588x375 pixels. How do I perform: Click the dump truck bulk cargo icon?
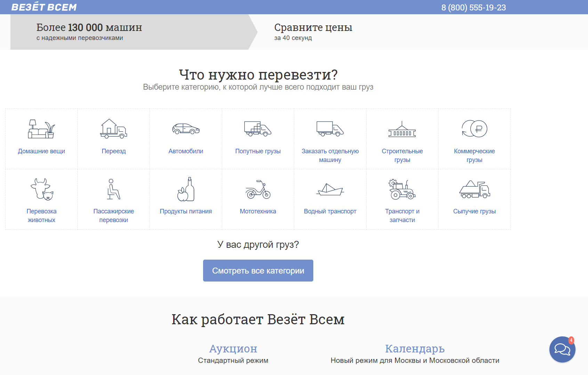(474, 189)
